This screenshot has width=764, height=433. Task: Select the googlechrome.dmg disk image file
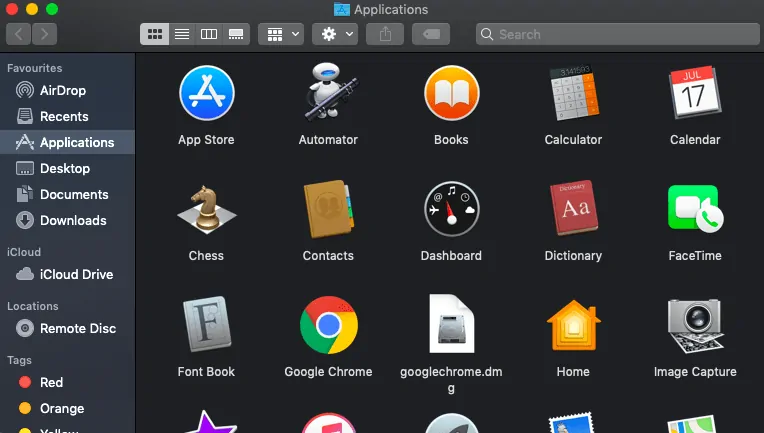pyautogui.click(x=452, y=323)
